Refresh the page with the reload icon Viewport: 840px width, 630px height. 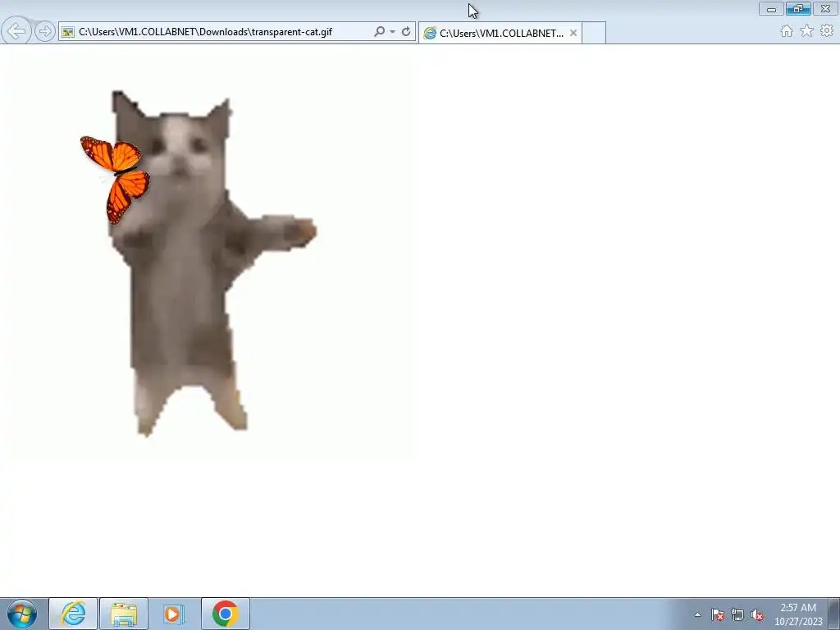(406, 32)
